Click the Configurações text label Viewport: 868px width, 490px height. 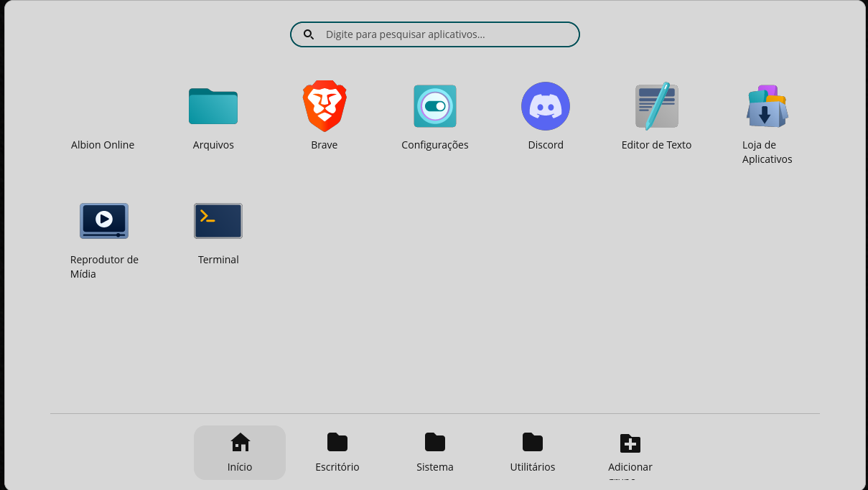pyautogui.click(x=435, y=145)
